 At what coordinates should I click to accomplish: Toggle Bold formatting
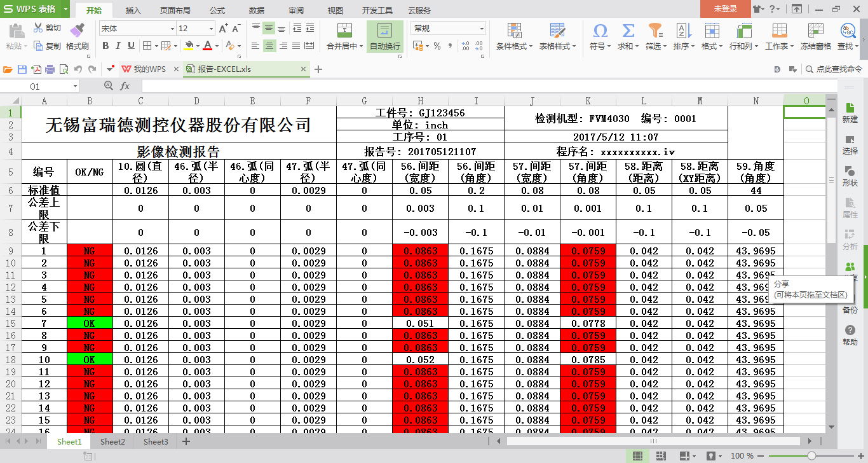(x=105, y=46)
